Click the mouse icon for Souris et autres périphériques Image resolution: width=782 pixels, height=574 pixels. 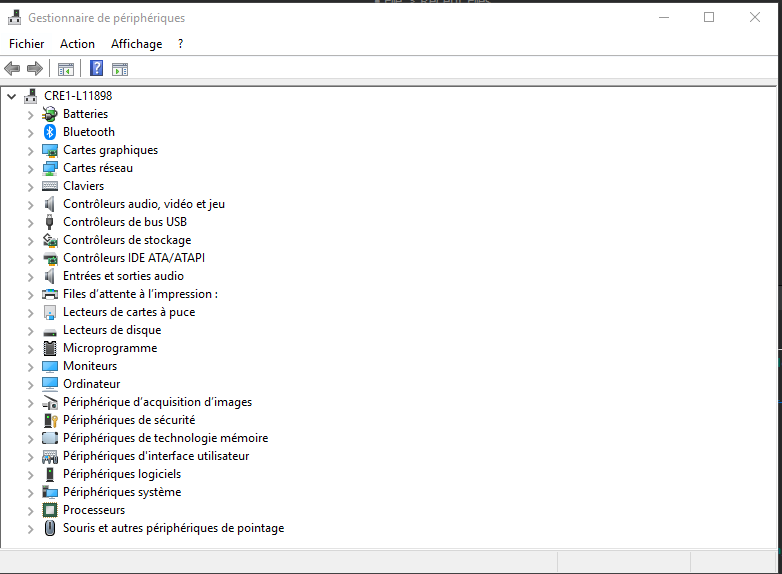coord(50,528)
